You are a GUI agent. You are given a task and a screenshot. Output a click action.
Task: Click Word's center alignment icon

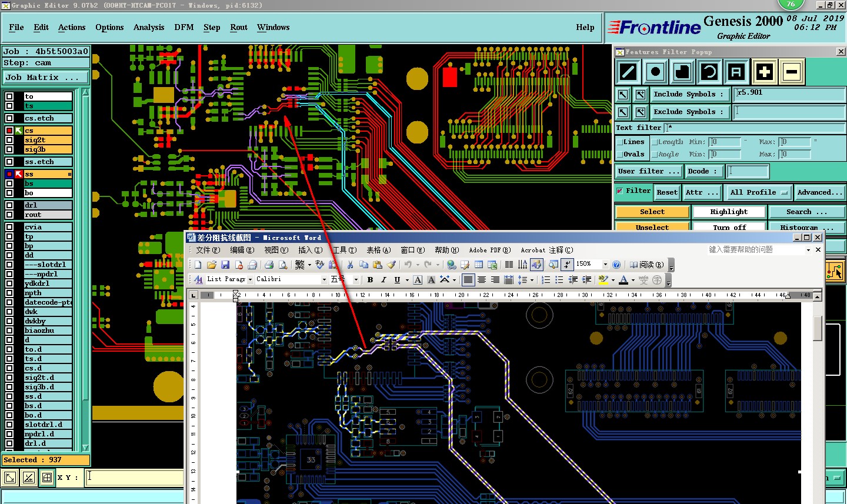(x=482, y=280)
